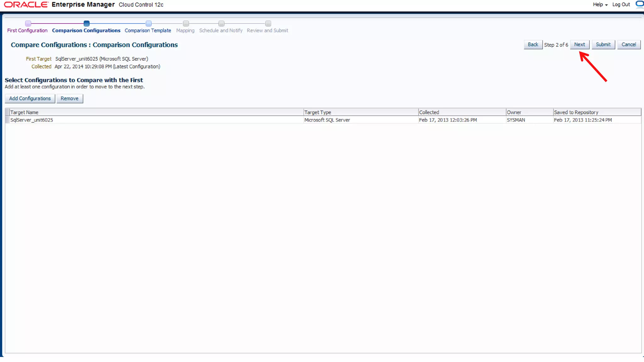
Task: Sort by the Target Name column header
Action: click(156, 112)
